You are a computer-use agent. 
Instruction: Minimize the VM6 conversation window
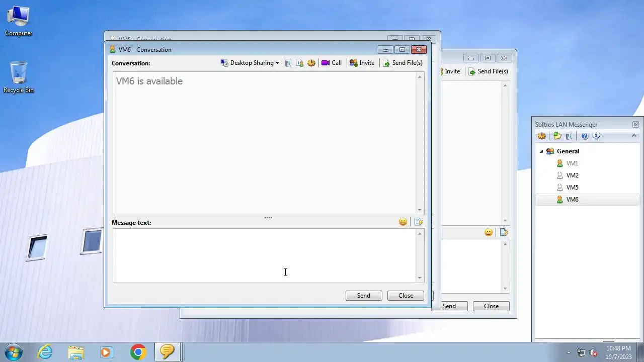click(x=385, y=49)
